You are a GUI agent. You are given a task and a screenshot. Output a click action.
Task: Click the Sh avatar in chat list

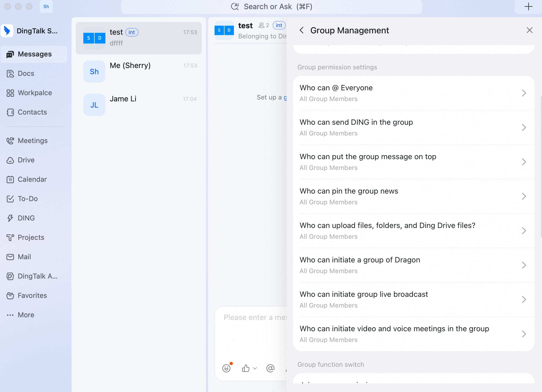point(94,72)
